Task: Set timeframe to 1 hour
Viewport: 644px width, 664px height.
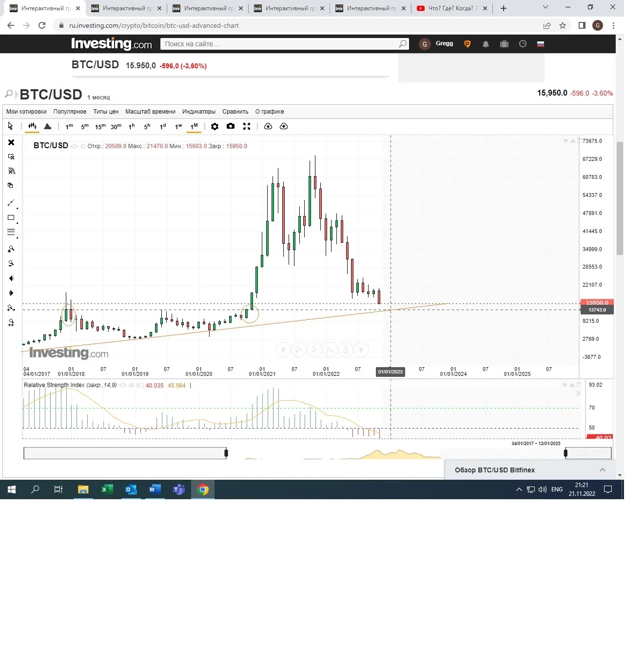Action: click(132, 126)
